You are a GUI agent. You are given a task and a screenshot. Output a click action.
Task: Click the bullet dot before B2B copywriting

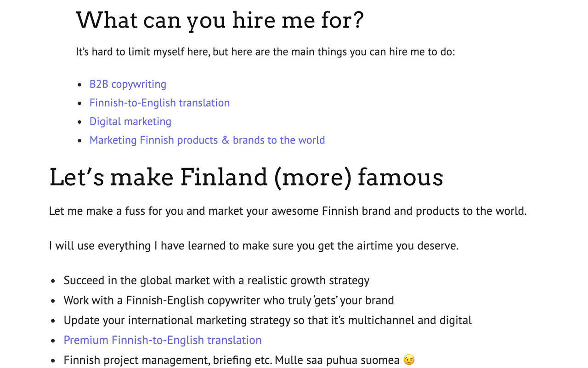[80, 85]
